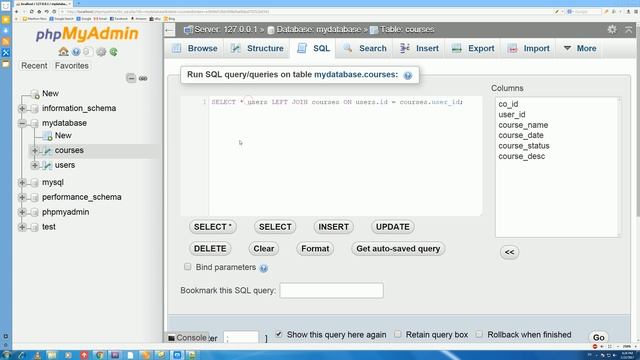Open the Insert tab
This screenshot has height=360, width=640.
point(420,48)
